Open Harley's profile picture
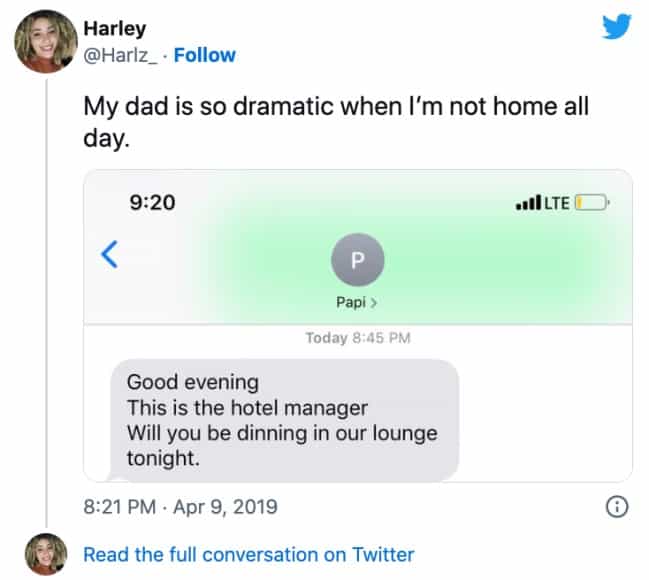The height and width of the screenshot is (580, 649). pos(46,41)
